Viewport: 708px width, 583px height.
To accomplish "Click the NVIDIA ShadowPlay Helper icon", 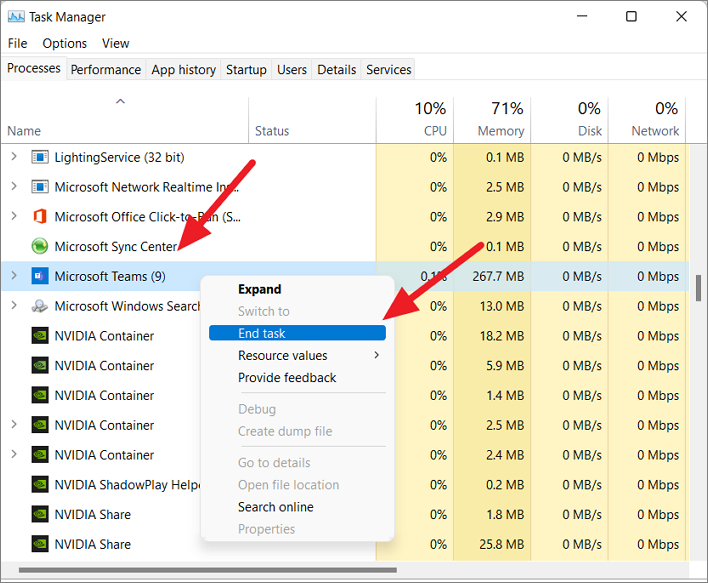I will 40,485.
